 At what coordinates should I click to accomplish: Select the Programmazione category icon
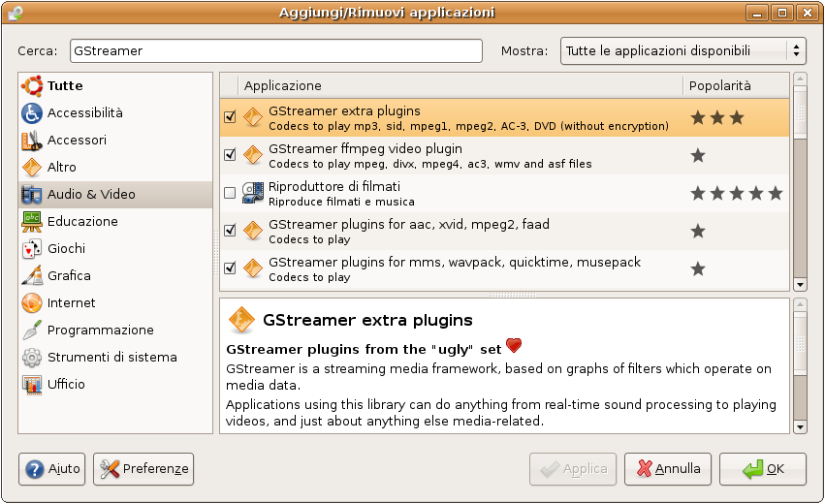(31, 331)
